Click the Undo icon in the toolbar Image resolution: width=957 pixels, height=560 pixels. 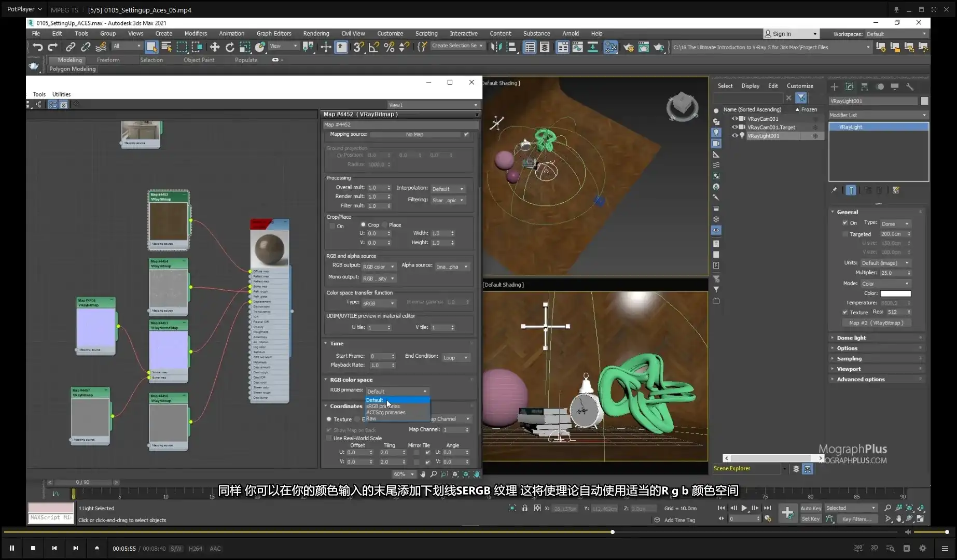pos(36,47)
